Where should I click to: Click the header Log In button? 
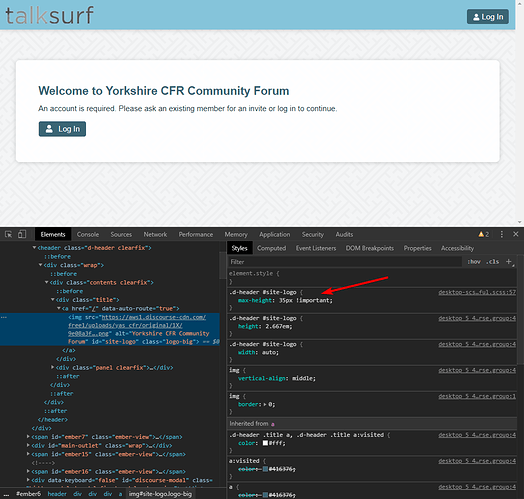(x=488, y=17)
